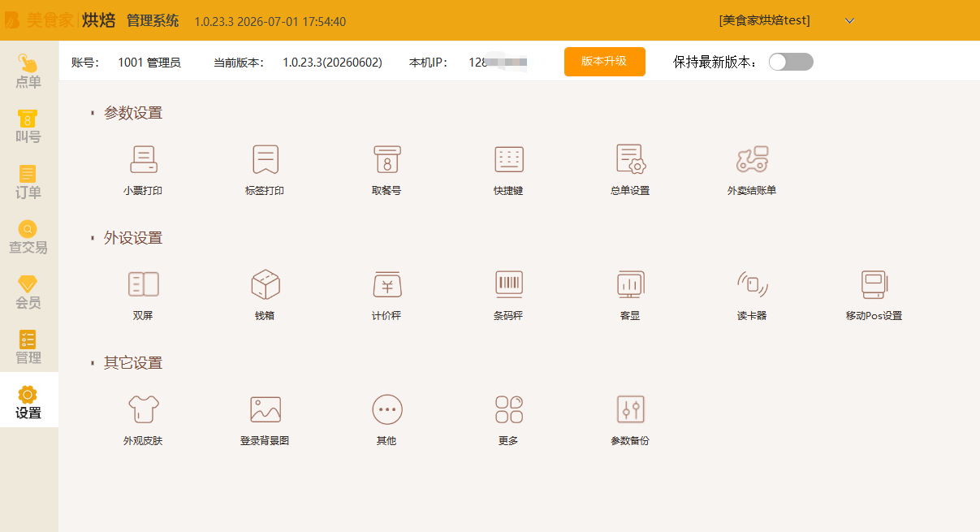Go to the 管理 management sidebar tab
This screenshot has height=532, width=980.
[x=28, y=348]
